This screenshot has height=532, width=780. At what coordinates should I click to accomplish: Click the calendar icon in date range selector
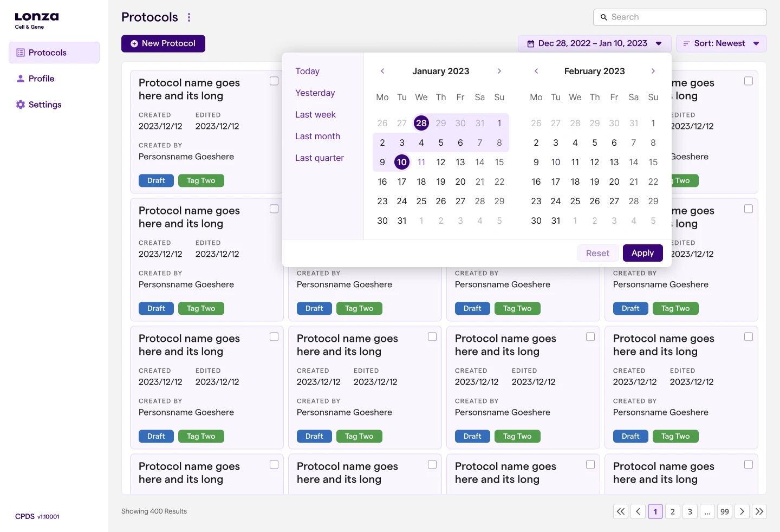coord(531,44)
